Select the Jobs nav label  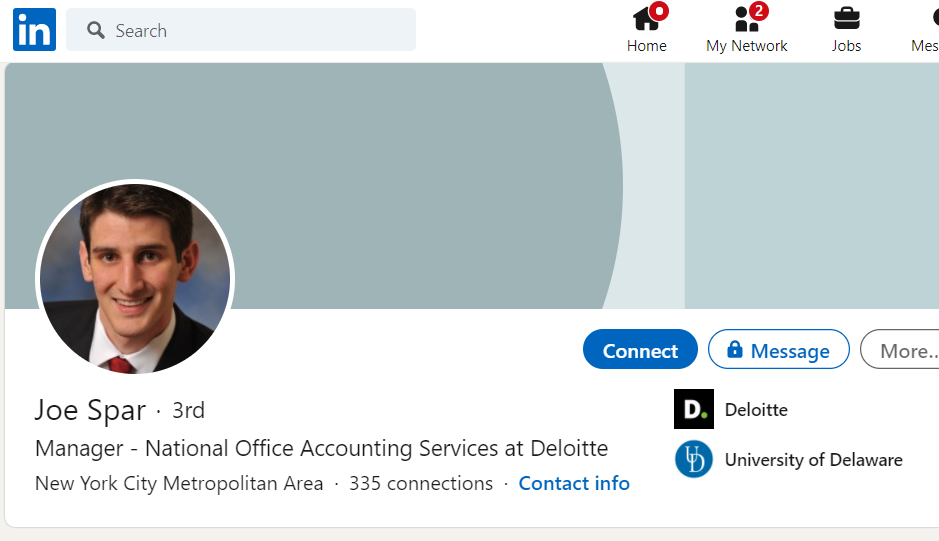(x=846, y=46)
